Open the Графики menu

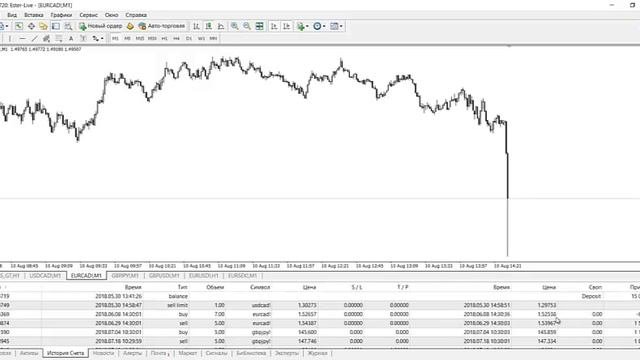point(61,15)
